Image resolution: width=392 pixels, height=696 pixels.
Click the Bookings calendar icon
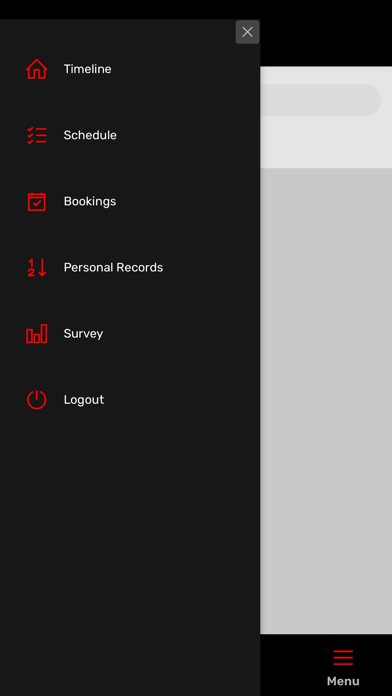[x=36, y=202]
